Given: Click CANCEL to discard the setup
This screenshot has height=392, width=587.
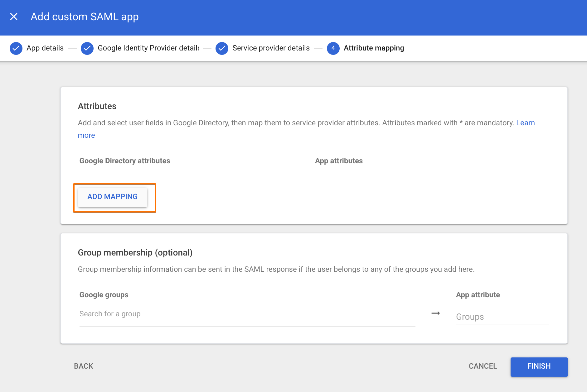Looking at the screenshot, I should coord(483,366).
